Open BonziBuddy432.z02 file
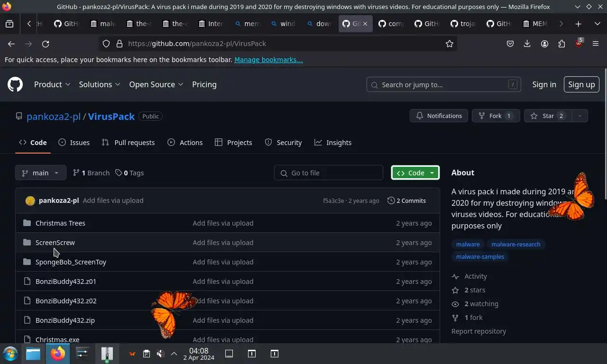The image size is (607, 364). 66,300
